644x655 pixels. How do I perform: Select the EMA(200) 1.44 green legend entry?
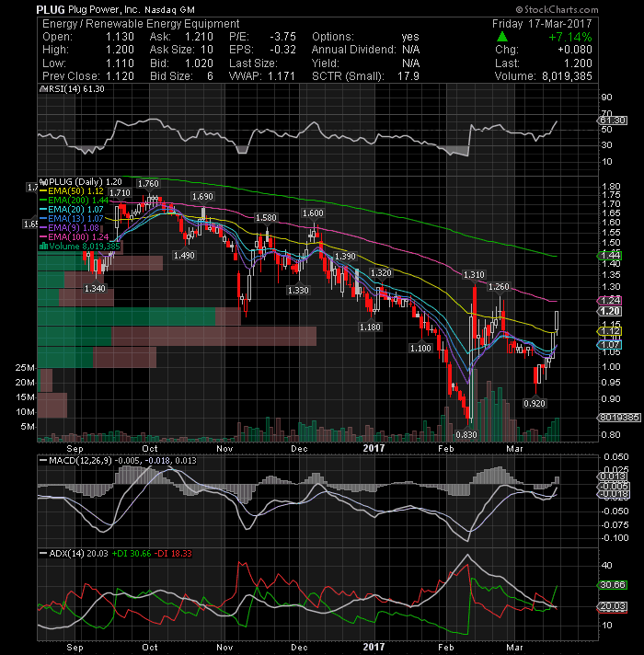74,201
